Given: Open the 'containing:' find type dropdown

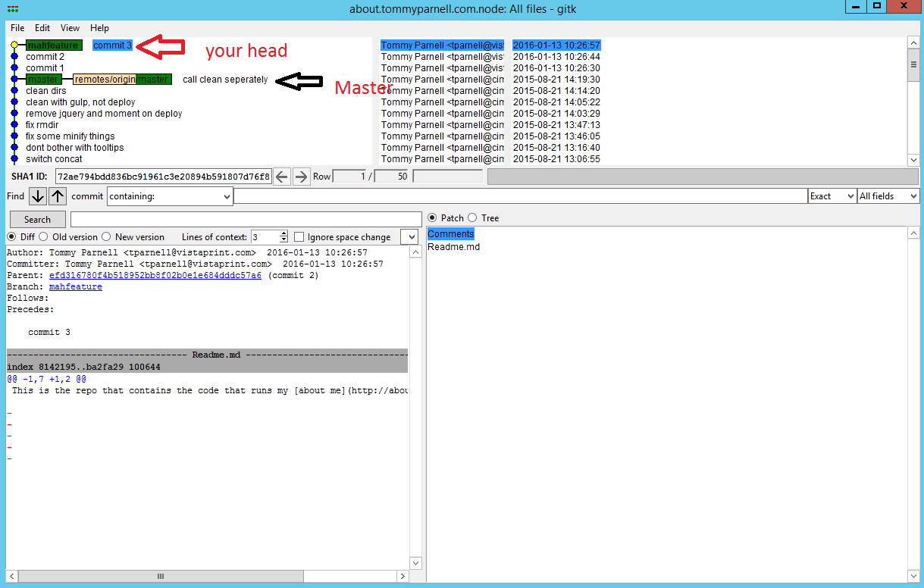Looking at the screenshot, I should [x=170, y=196].
